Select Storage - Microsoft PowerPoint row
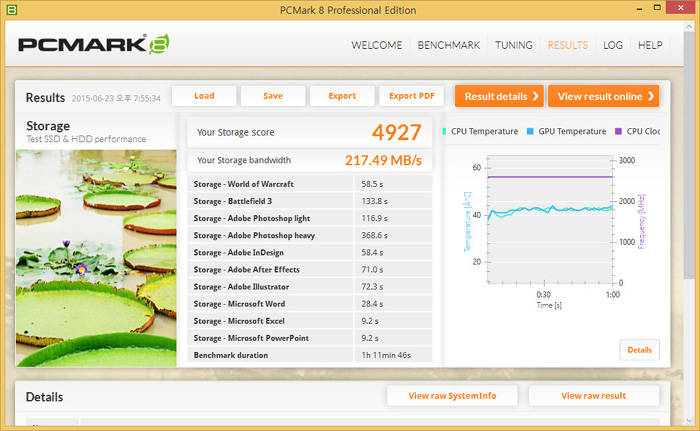This screenshot has width=700, height=431. [310, 338]
